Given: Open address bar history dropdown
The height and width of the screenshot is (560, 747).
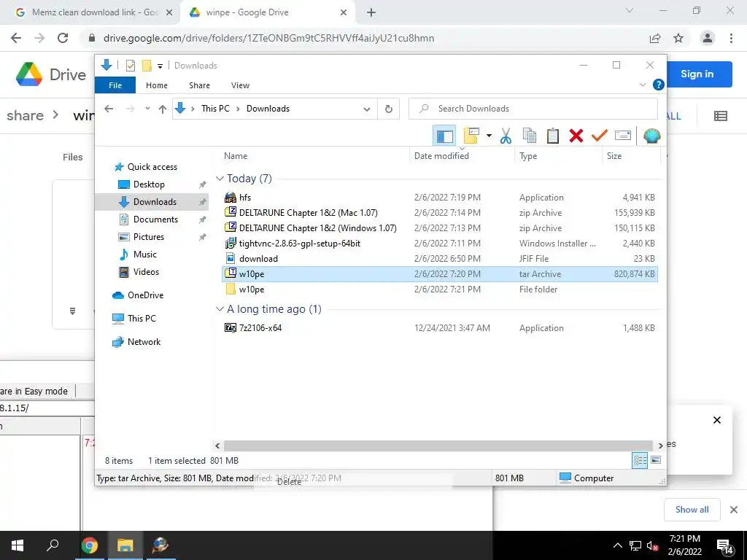Looking at the screenshot, I should coord(366,109).
